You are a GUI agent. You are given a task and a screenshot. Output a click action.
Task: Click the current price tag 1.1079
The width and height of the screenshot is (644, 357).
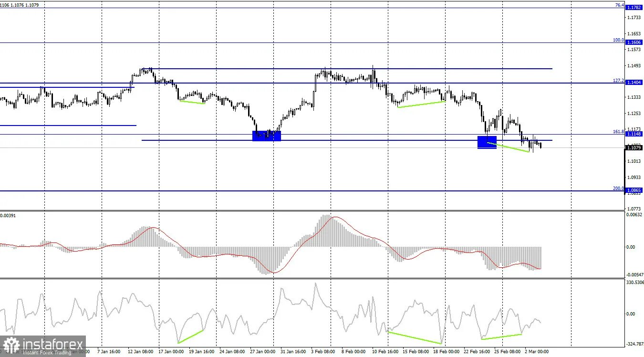coord(634,148)
